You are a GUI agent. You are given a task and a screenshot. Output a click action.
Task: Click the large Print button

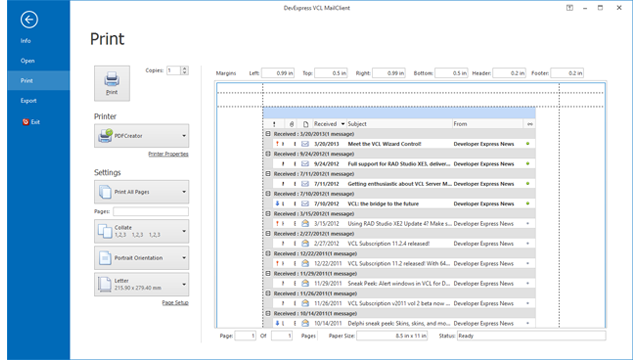pyautogui.click(x=112, y=83)
